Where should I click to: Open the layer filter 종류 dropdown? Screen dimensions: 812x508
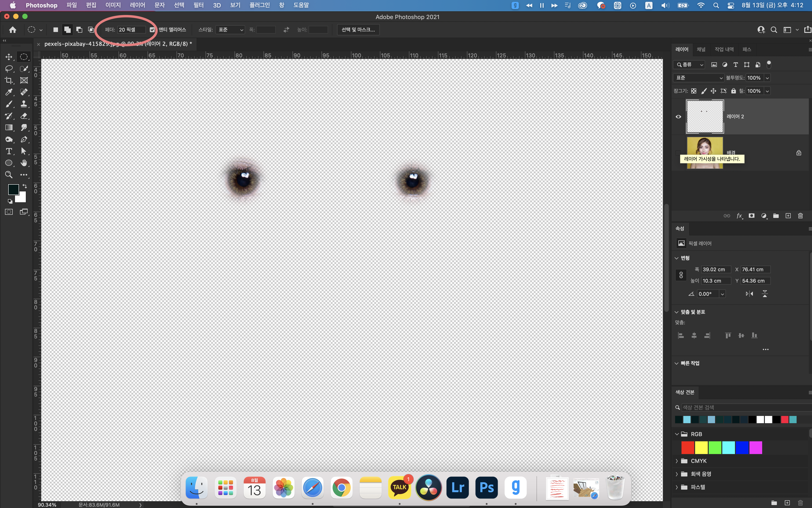[x=689, y=64]
